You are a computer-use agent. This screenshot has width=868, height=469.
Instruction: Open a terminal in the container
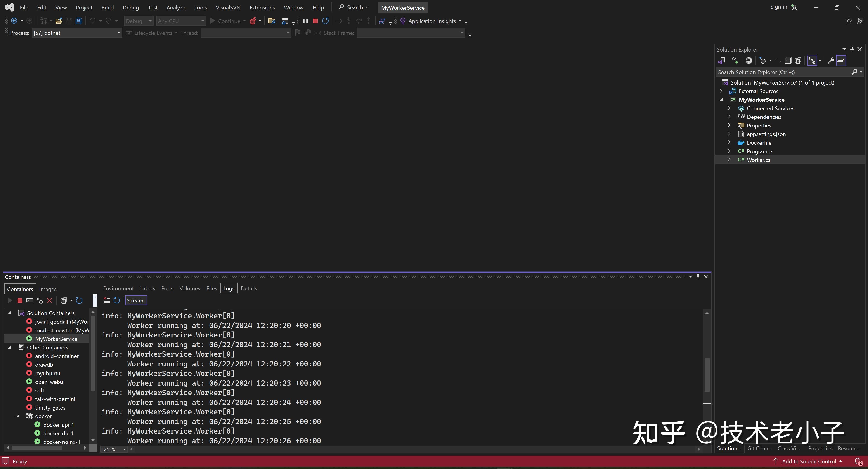30,301
